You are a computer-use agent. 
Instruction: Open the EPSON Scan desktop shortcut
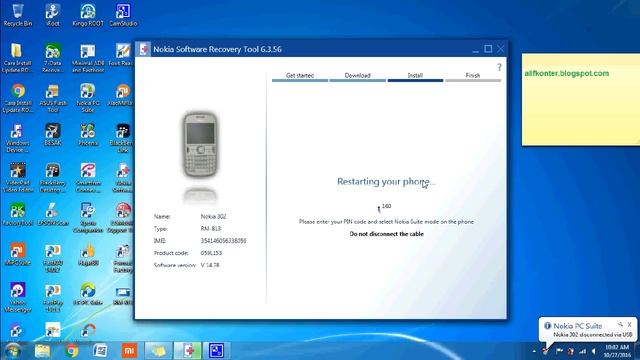coord(53,214)
